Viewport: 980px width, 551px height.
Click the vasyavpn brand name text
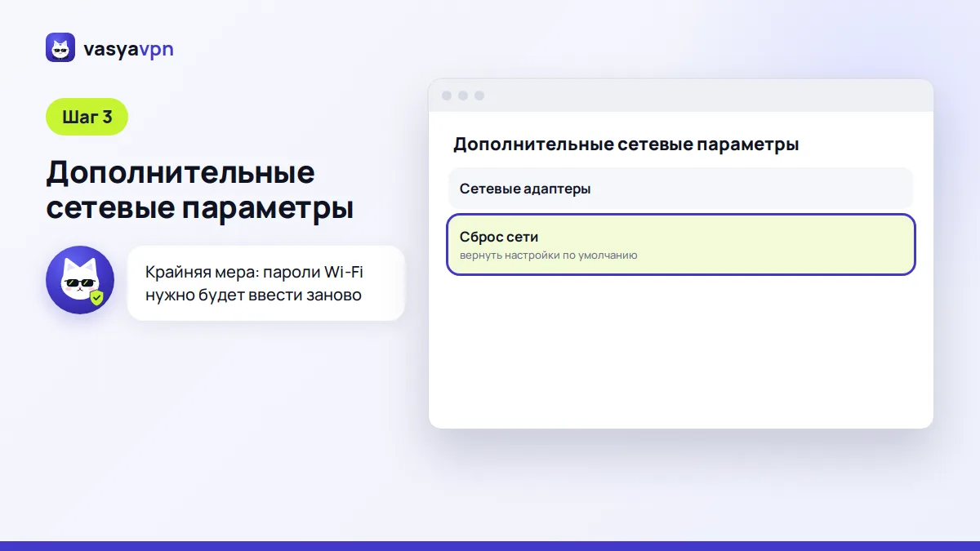click(128, 49)
